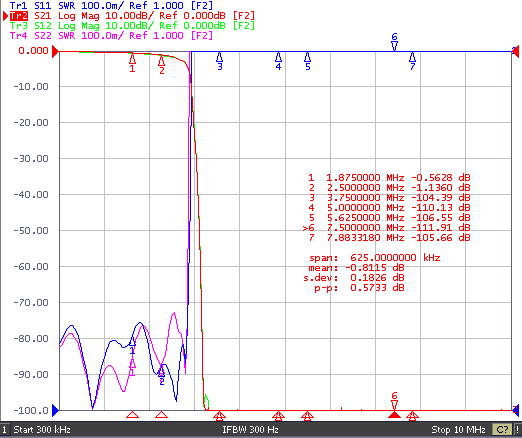Click the marker 6 readout row 7.5000000 MHz

click(387, 228)
